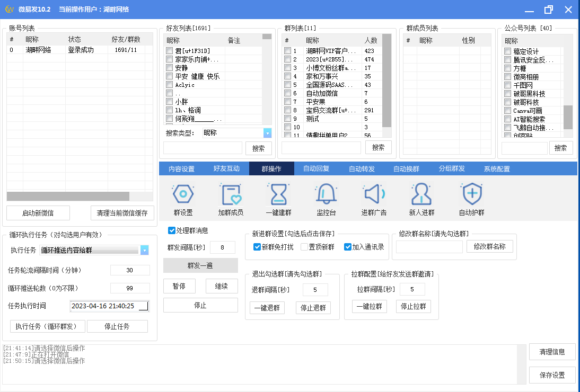Open the 群设置 group settings icon
580x392 pixels.
point(183,200)
